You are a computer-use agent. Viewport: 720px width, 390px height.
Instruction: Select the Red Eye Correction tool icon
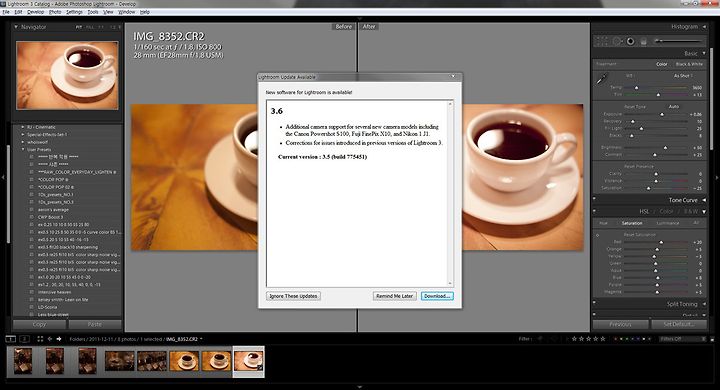click(x=630, y=41)
